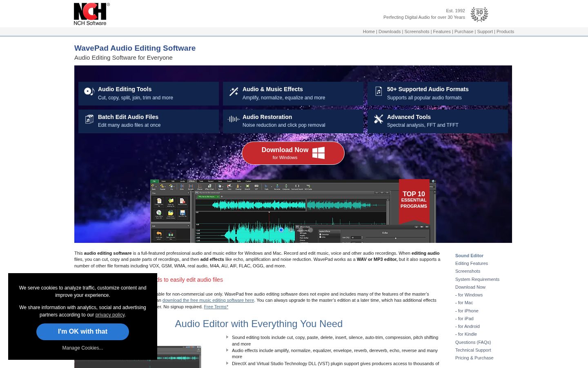The height and width of the screenshot is (368, 588).
Task: Click the Audio Editor with Everything You Need heading
Action: 258,324
